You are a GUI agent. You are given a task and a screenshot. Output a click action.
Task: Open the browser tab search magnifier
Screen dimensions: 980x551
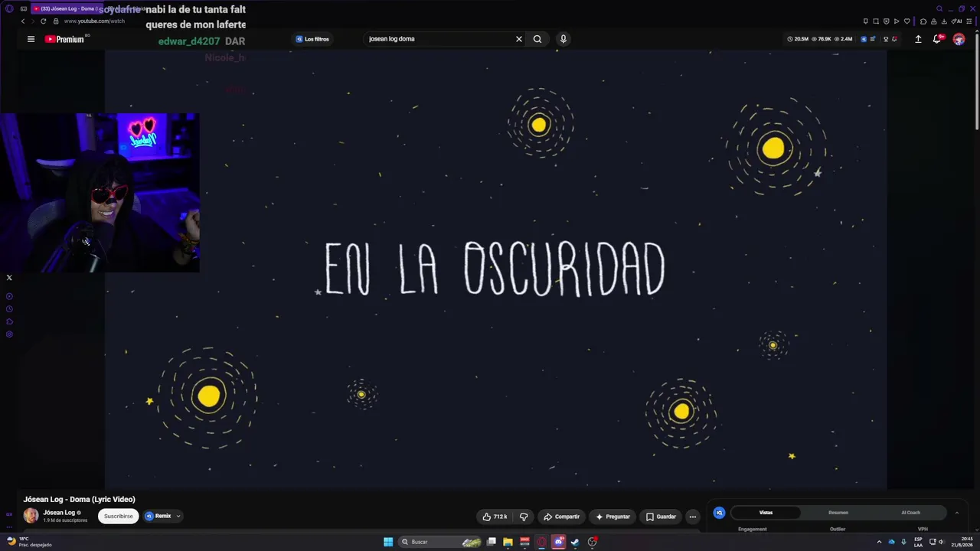(939, 8)
